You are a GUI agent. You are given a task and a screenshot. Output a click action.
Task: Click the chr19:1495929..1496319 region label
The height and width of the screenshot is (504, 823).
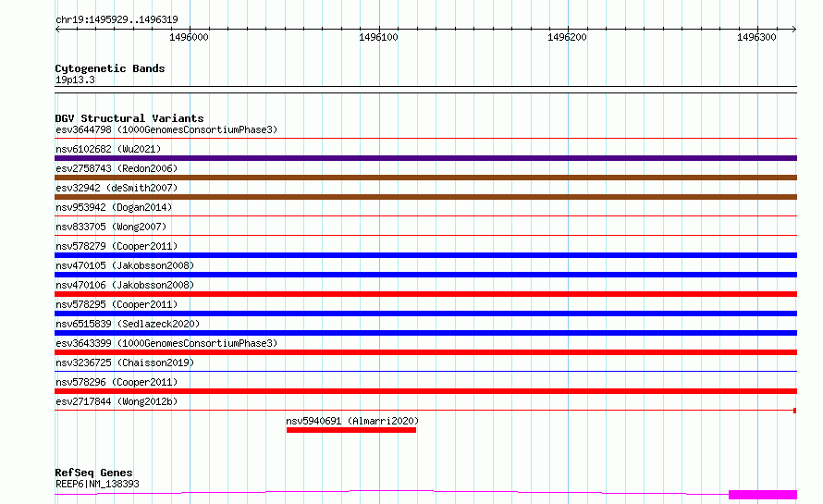pos(117,19)
